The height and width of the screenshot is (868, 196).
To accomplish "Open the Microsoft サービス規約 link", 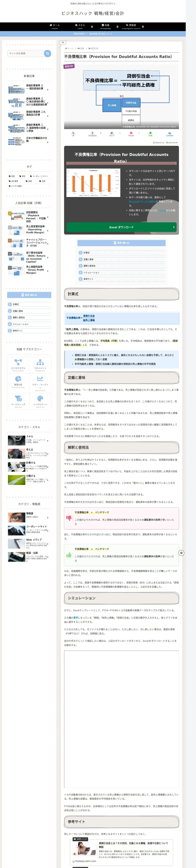I will click(x=142, y=202).
